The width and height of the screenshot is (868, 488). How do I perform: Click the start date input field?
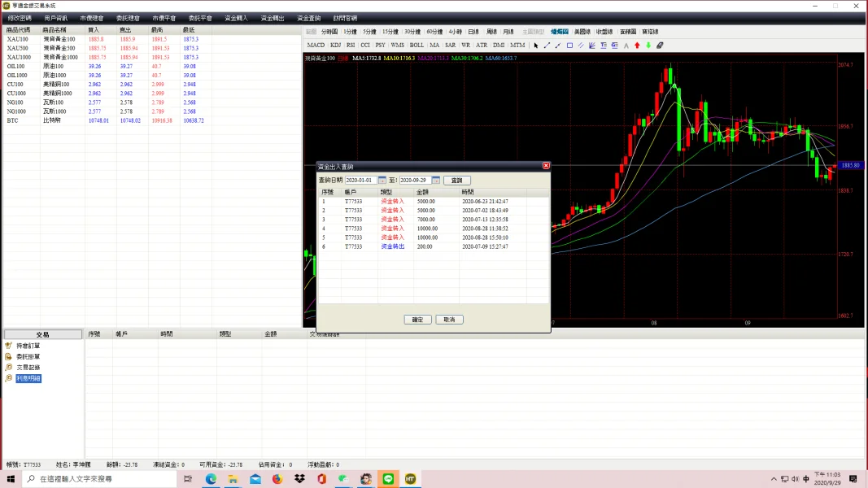point(360,181)
